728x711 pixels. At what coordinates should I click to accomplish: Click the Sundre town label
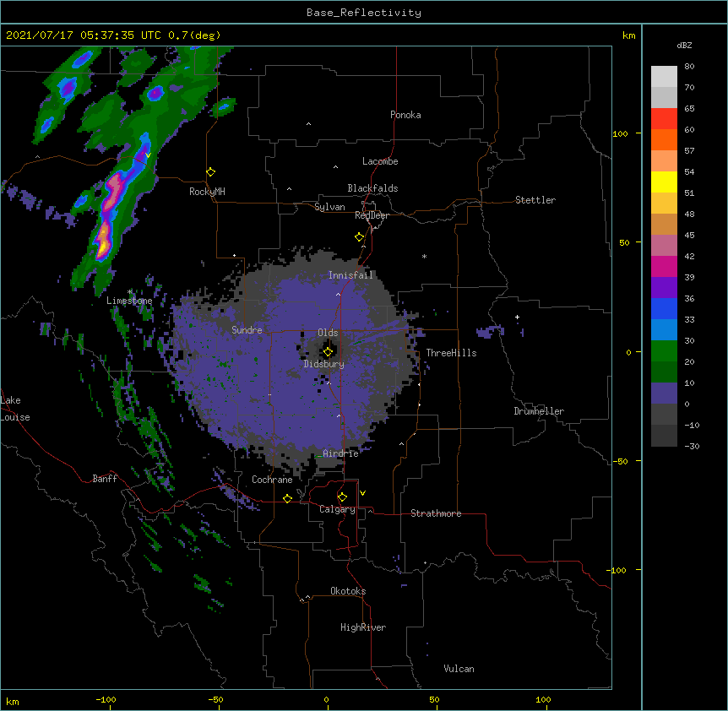pos(247,330)
